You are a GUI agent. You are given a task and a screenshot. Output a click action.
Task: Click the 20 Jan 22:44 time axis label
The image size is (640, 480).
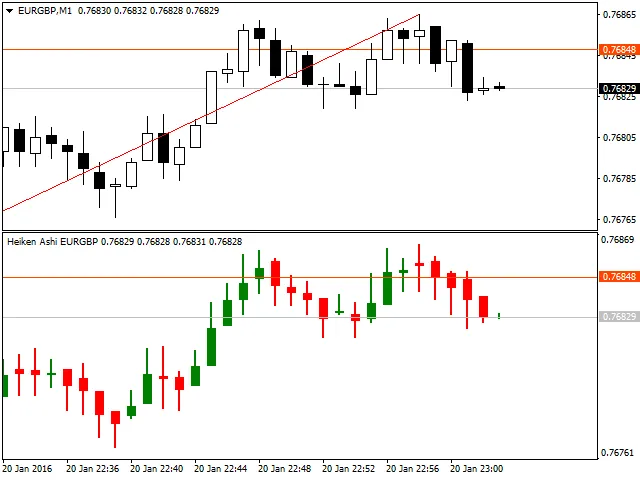(x=221, y=469)
